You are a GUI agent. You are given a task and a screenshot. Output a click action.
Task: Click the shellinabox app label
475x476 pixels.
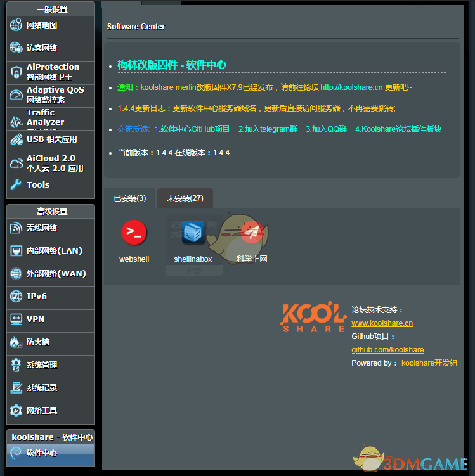coord(193,259)
